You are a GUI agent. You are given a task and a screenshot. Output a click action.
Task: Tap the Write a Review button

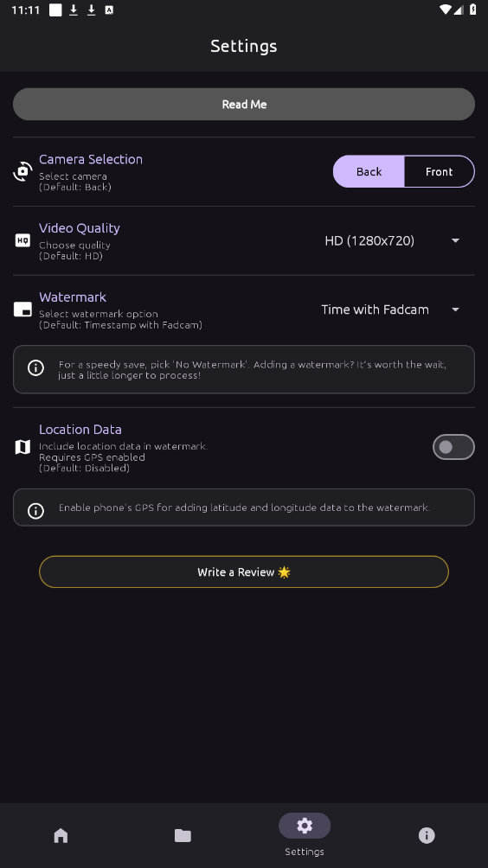click(244, 571)
